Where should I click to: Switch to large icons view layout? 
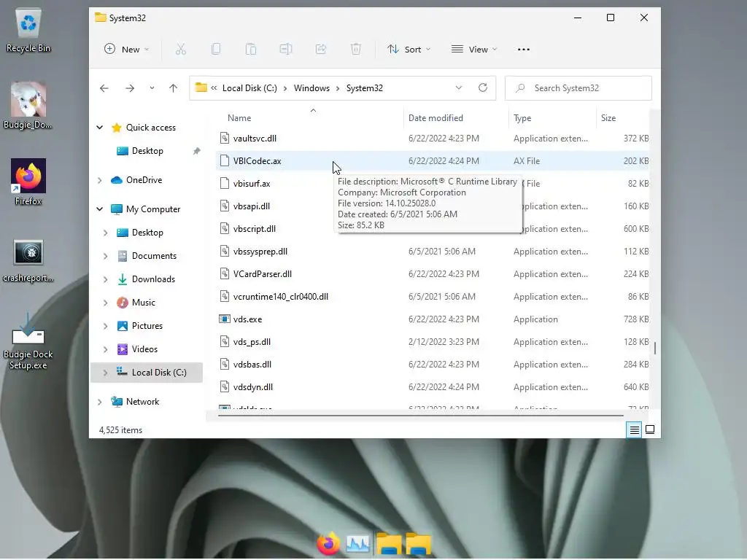tap(650, 430)
